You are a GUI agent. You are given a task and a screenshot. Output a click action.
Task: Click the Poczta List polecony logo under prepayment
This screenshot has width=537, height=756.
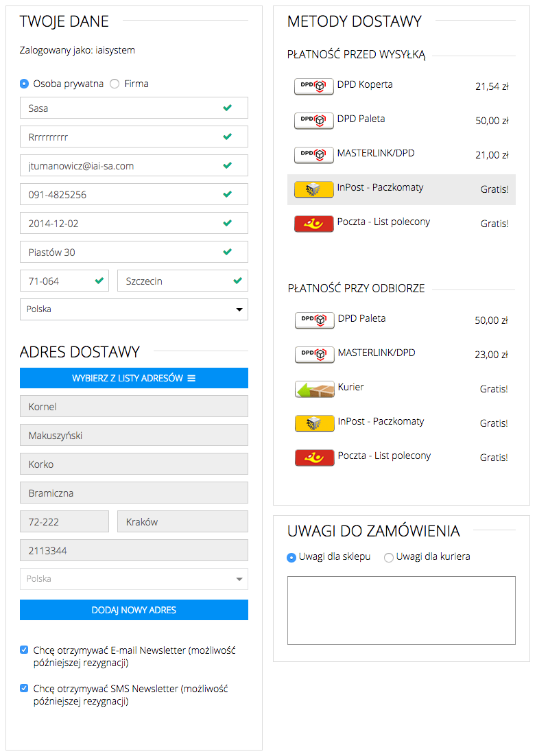313,224
